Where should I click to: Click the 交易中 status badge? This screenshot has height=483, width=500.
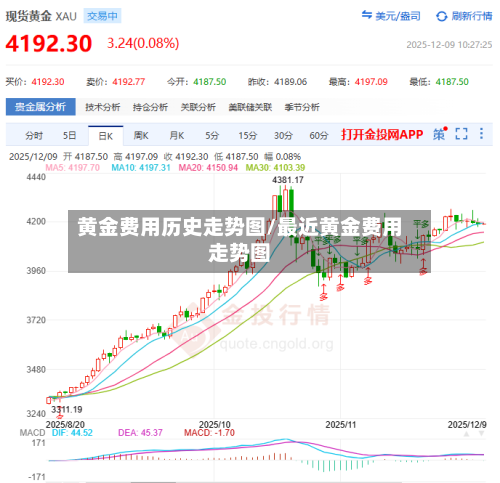(x=102, y=16)
